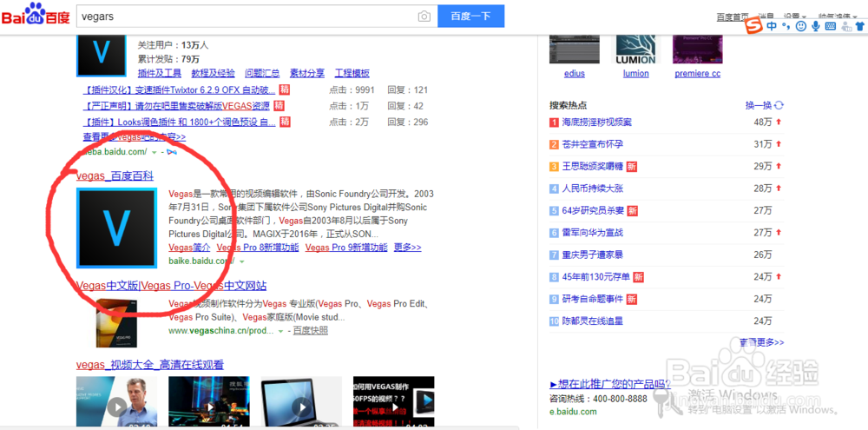Open Vegas Pro 9新增功能 sublink

pyautogui.click(x=346, y=248)
